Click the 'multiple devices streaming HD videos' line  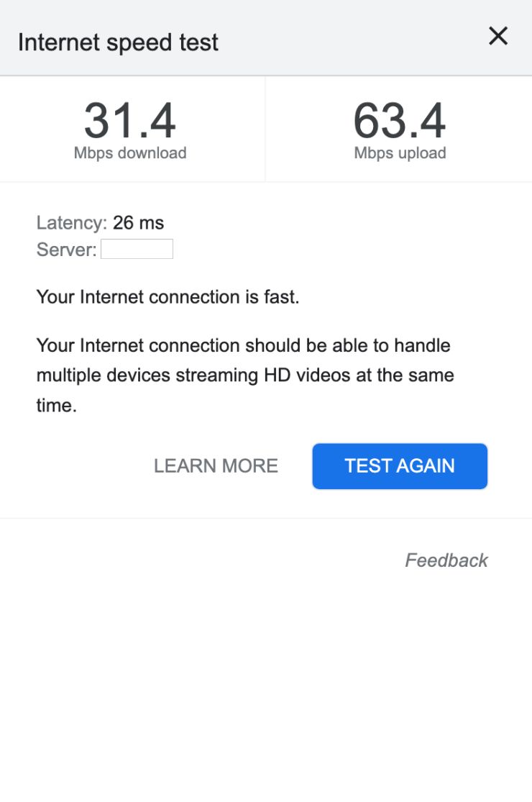coord(244,375)
